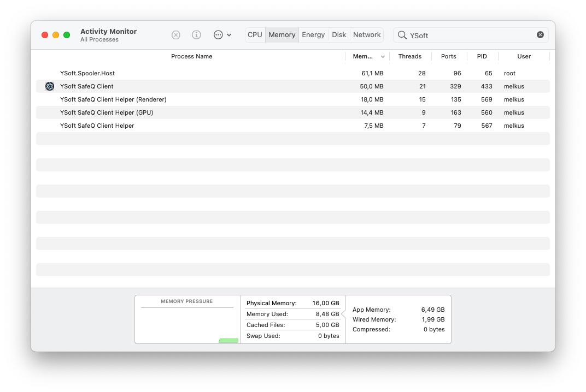Click the stop process icon in toolbar

point(176,35)
